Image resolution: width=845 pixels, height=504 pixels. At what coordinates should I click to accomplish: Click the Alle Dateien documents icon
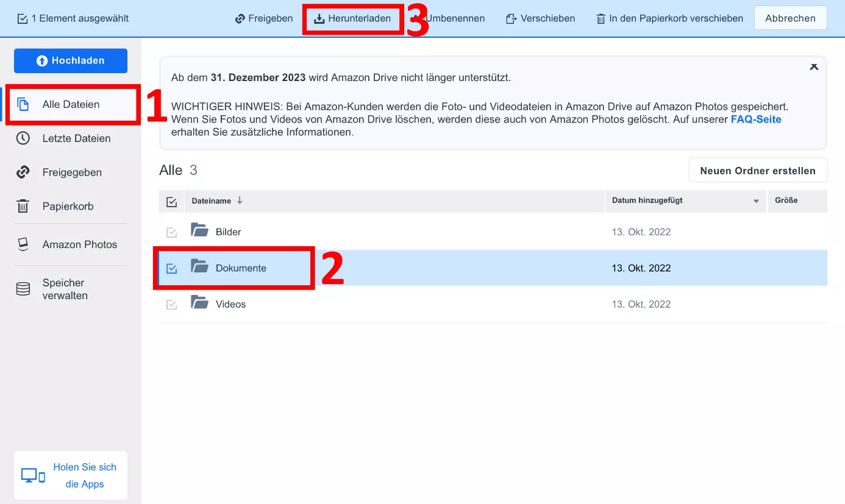click(23, 104)
